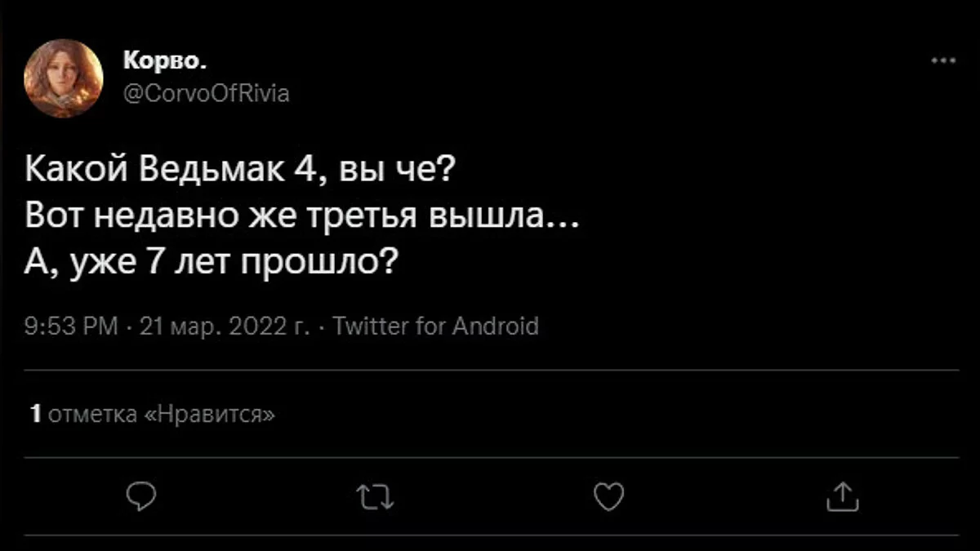Click the like count number 1

tap(35, 415)
